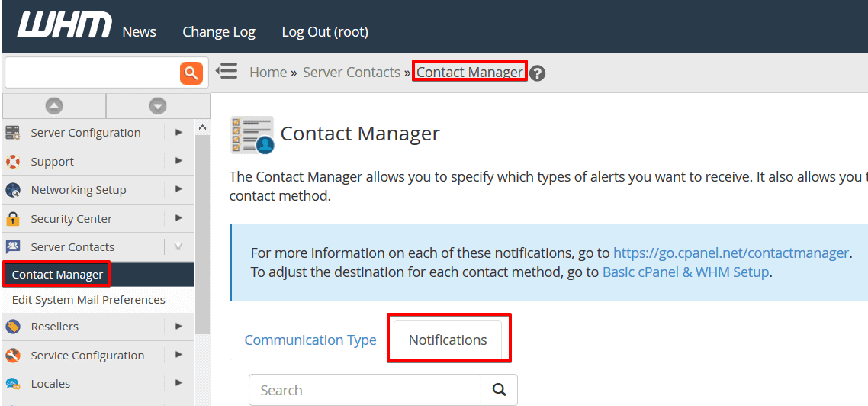Click Log Out (root) in header
This screenshot has width=868, height=406.
[325, 32]
